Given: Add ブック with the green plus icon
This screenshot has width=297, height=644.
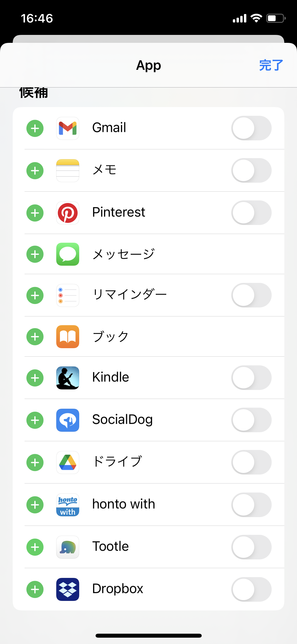Looking at the screenshot, I should tap(35, 337).
